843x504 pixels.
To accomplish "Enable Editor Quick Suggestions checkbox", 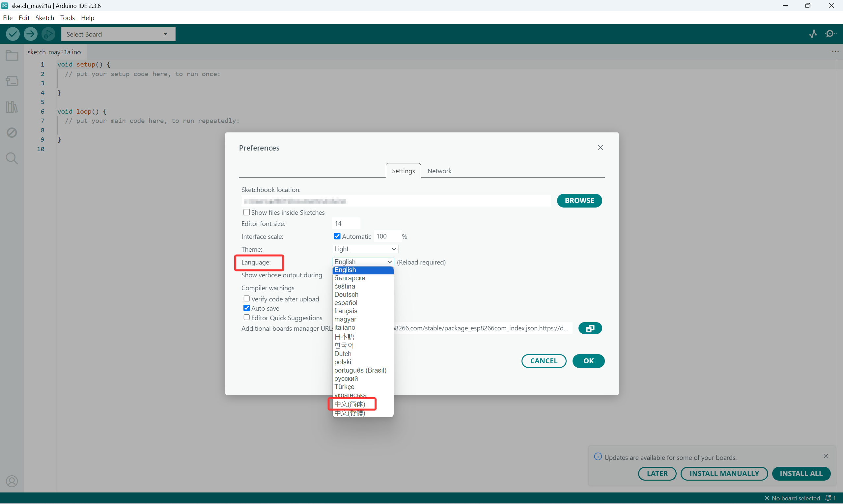I will [247, 318].
